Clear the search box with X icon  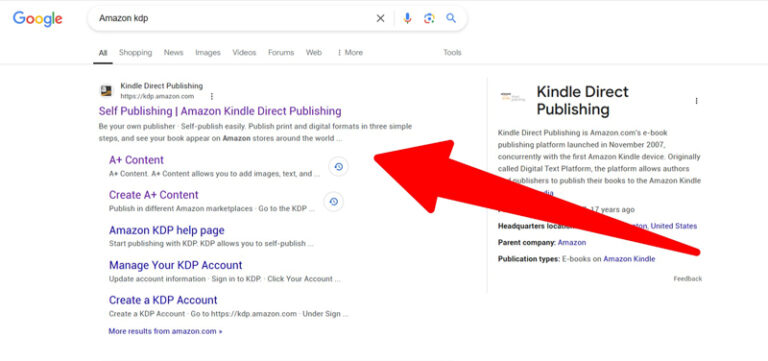pos(381,19)
